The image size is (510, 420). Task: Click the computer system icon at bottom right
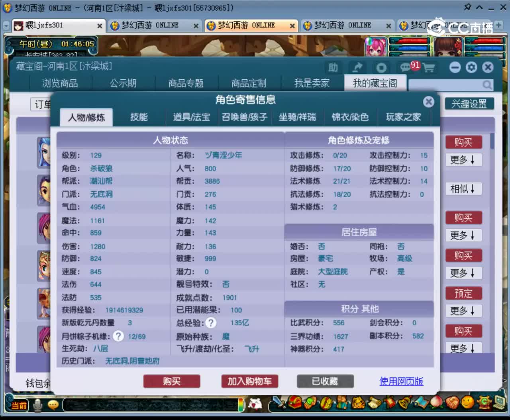498,402
